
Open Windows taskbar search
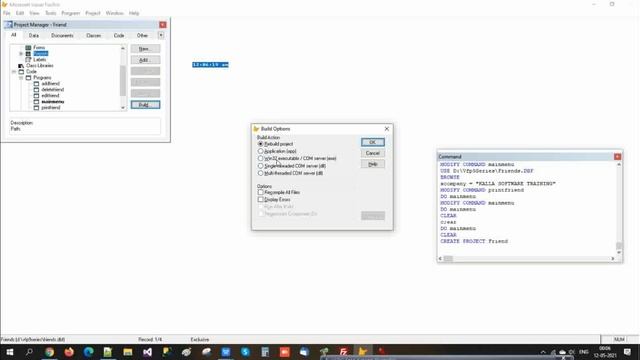pos(29,352)
